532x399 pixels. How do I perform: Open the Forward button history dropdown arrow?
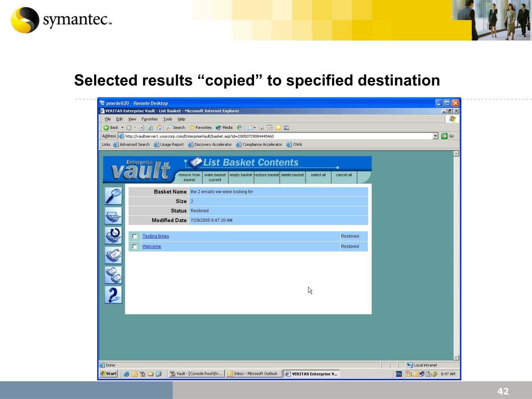pyautogui.click(x=135, y=128)
